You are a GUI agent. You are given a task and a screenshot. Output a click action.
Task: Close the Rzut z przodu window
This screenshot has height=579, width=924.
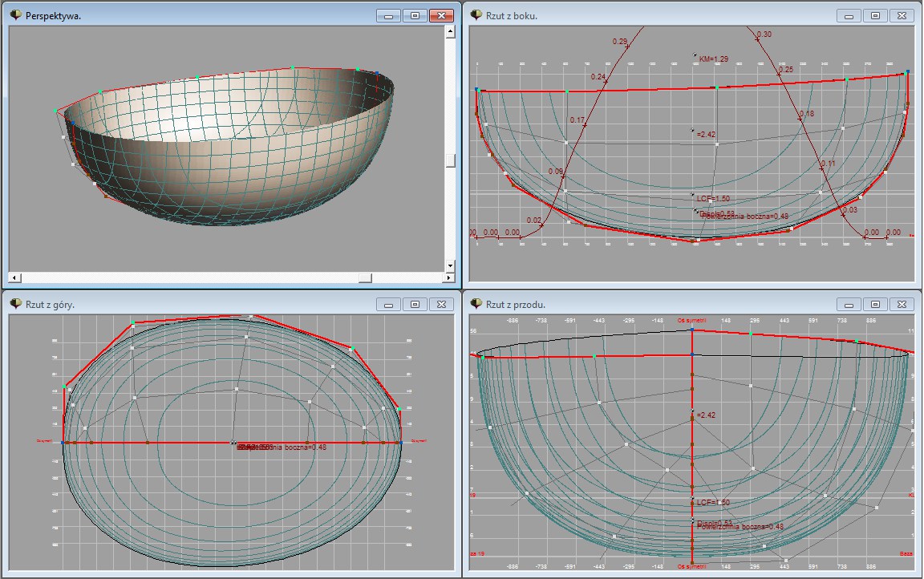[902, 305]
